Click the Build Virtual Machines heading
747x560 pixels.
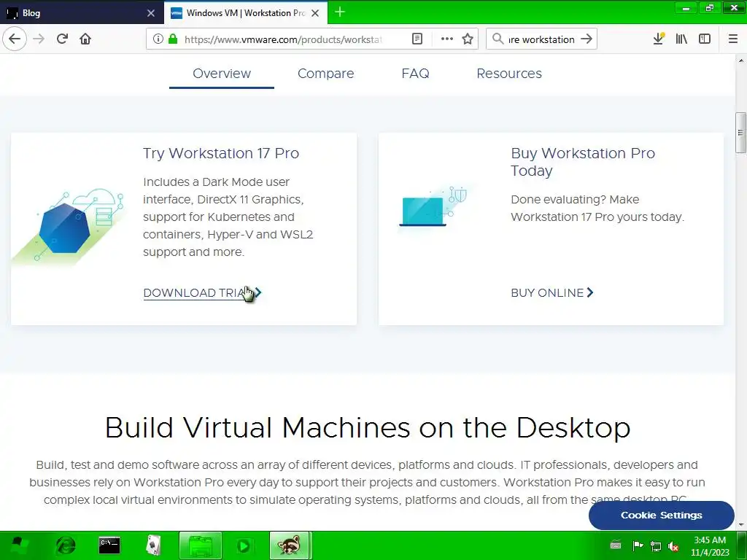click(368, 427)
